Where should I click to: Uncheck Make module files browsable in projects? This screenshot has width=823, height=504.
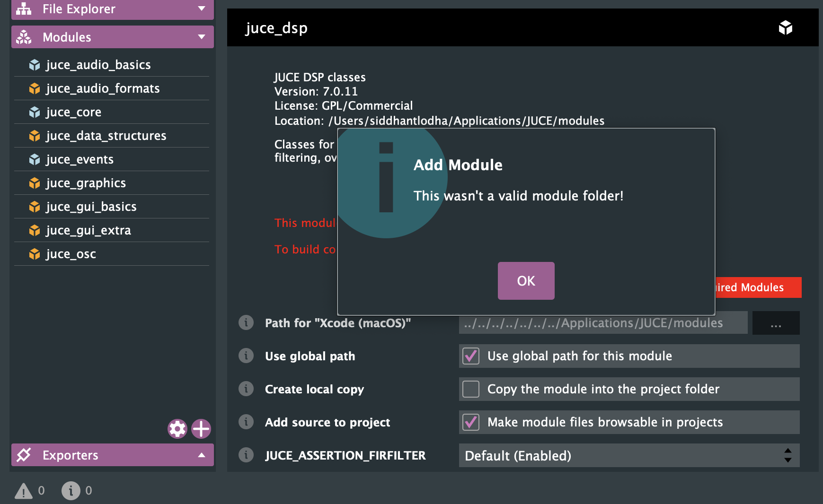coord(471,422)
